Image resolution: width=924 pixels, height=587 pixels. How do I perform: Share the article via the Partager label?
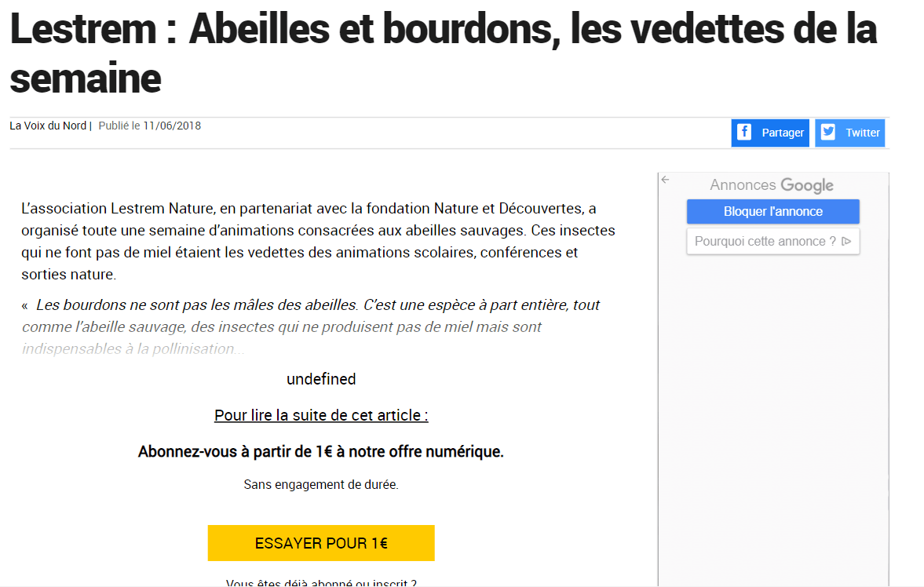[x=783, y=133]
